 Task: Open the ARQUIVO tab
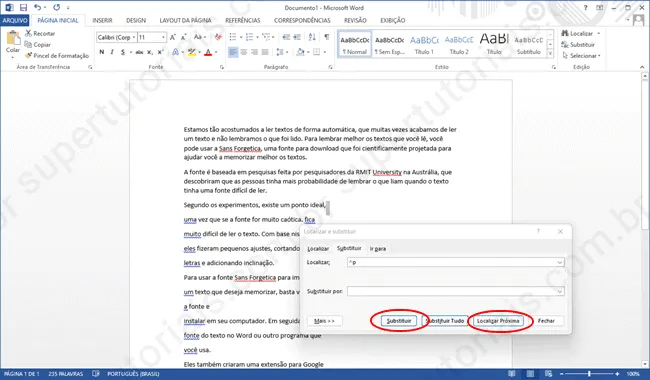15,20
